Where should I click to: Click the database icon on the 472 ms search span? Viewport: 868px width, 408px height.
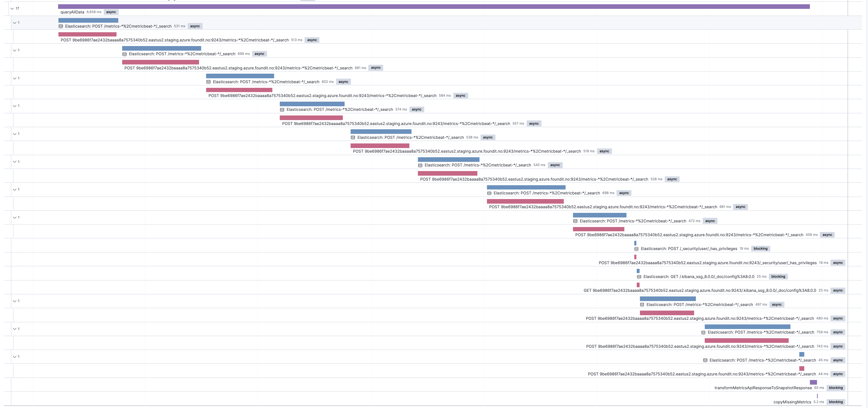tap(575, 221)
